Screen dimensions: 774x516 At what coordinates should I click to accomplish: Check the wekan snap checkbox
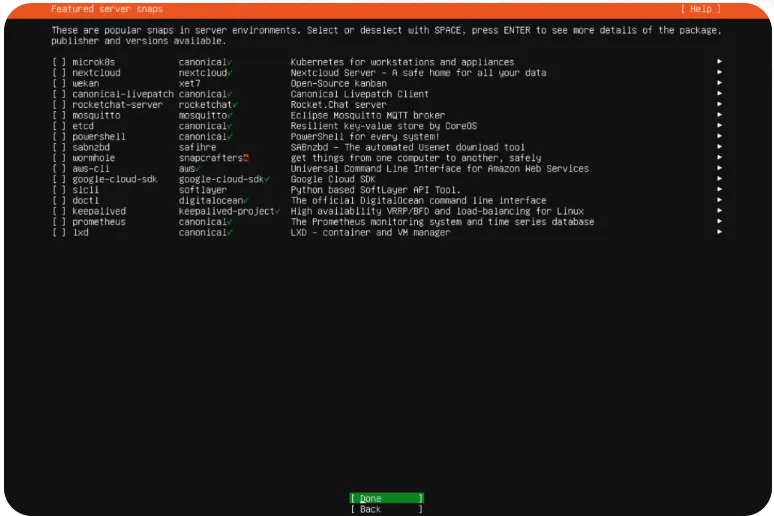click(x=59, y=83)
